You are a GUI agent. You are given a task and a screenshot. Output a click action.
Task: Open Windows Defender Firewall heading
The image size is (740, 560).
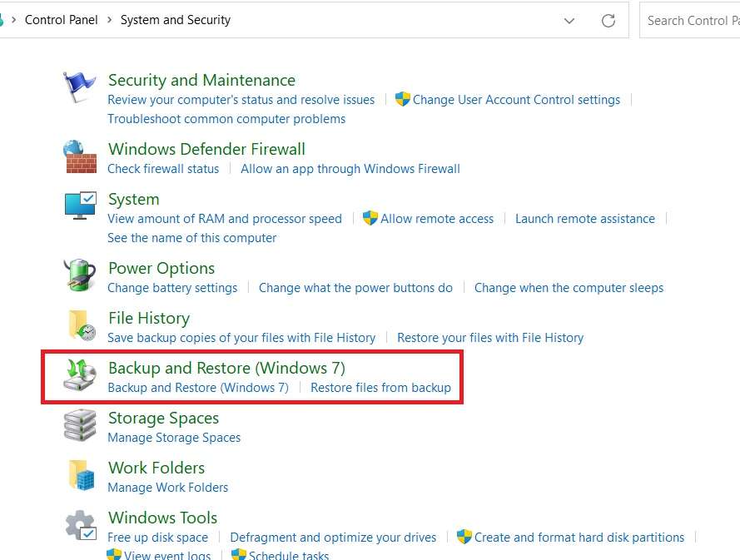click(206, 149)
